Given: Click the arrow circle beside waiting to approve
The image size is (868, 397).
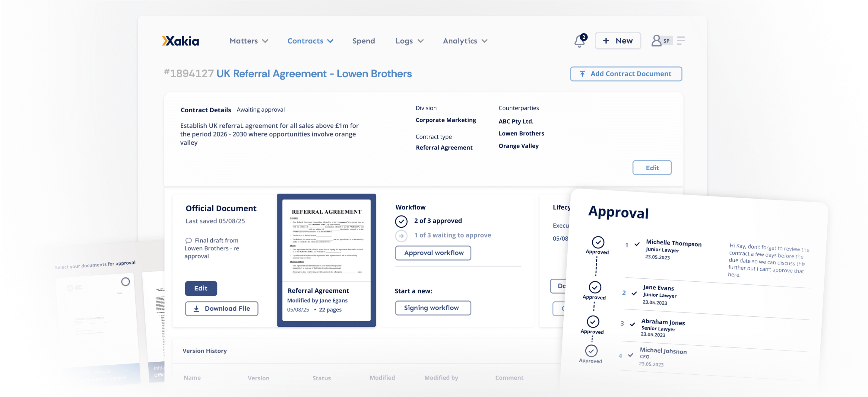Looking at the screenshot, I should tap(401, 236).
